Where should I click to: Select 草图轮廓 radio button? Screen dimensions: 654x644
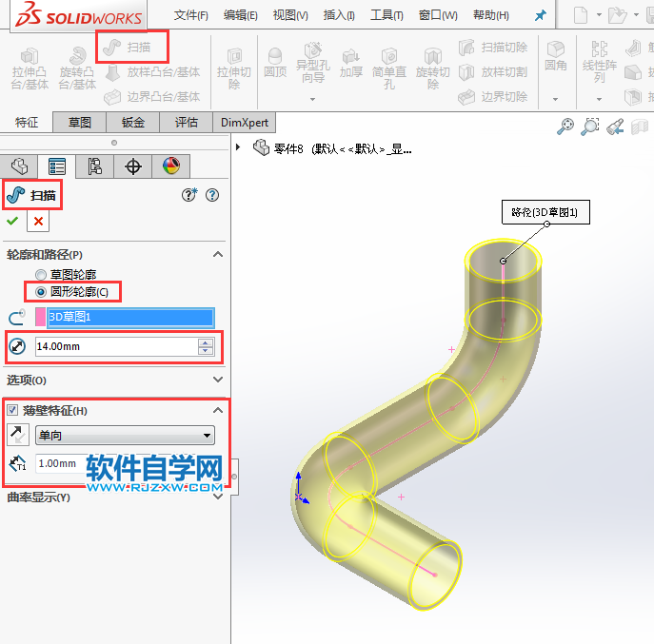[x=40, y=275]
